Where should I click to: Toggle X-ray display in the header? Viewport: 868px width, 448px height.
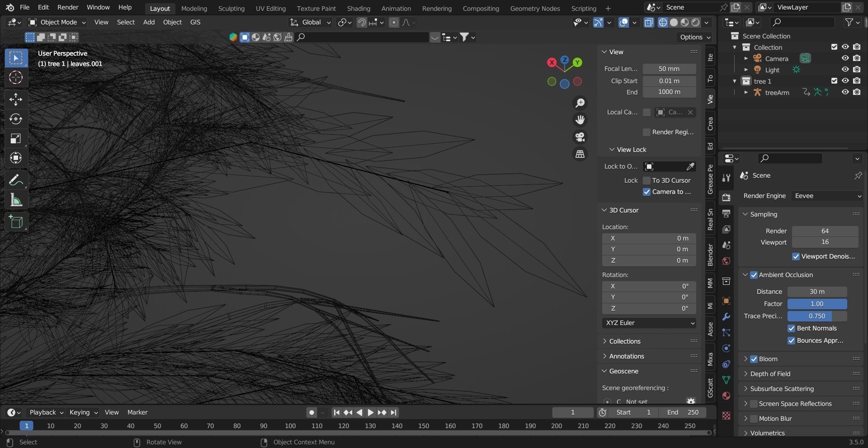tap(649, 23)
